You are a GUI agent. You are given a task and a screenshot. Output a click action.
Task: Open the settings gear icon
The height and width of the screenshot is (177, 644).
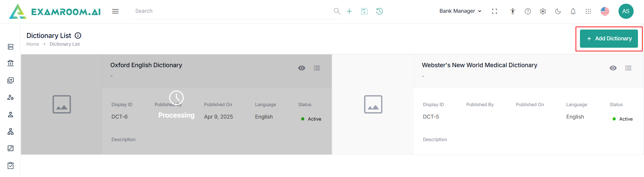tap(543, 11)
